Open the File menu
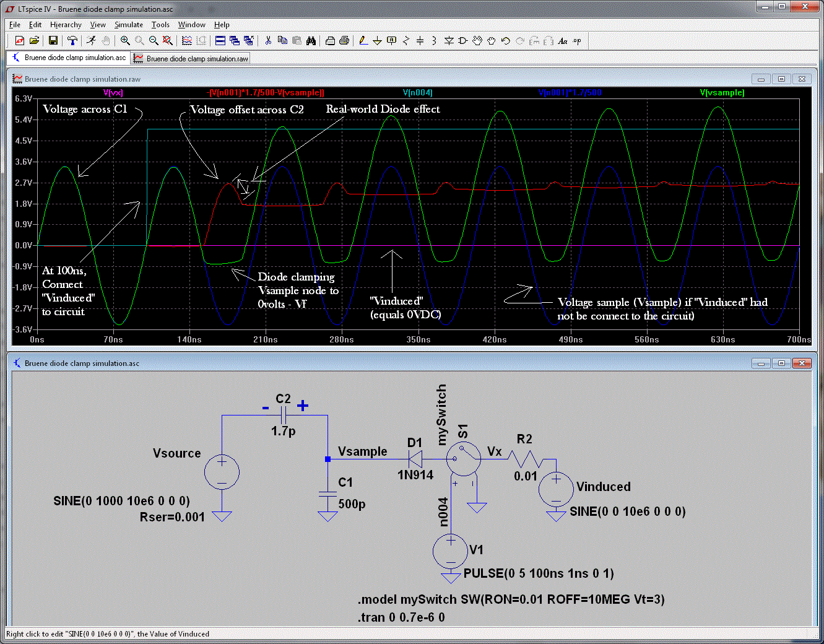This screenshot has height=644, width=824. click(x=15, y=25)
